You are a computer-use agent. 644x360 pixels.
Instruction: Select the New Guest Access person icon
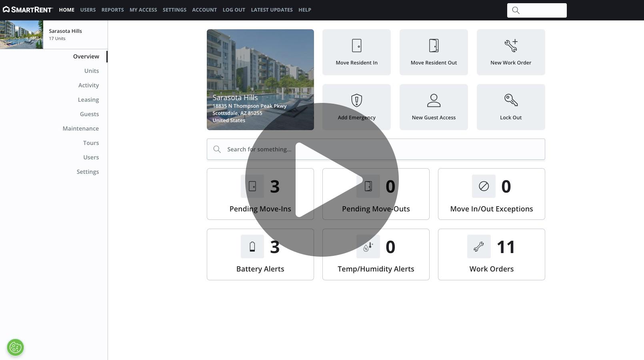coord(434,101)
